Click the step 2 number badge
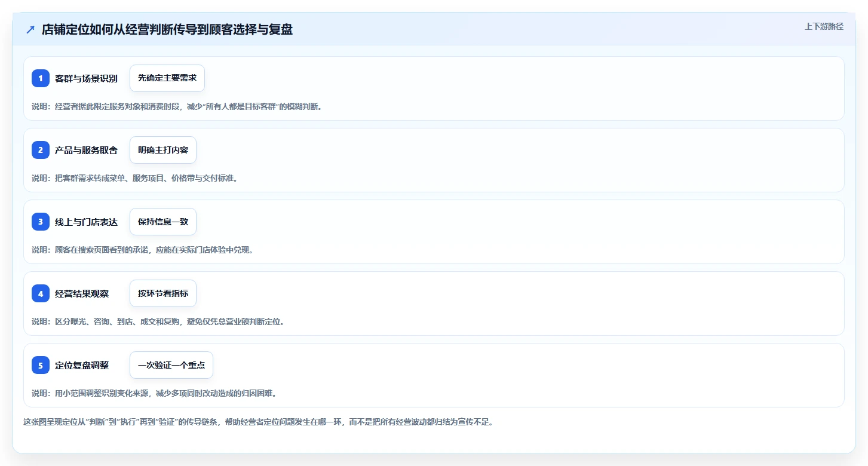 click(41, 150)
